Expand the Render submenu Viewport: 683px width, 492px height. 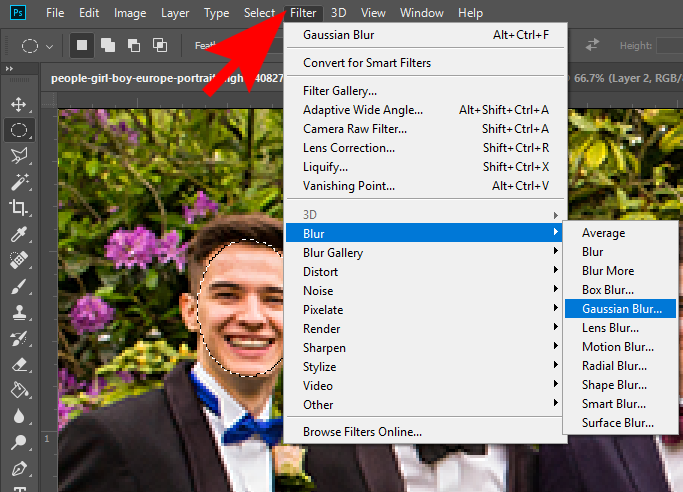424,329
